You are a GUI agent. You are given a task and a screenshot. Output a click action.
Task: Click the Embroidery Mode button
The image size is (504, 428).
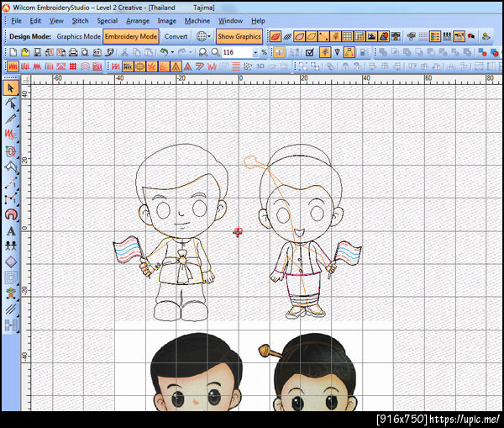point(131,37)
